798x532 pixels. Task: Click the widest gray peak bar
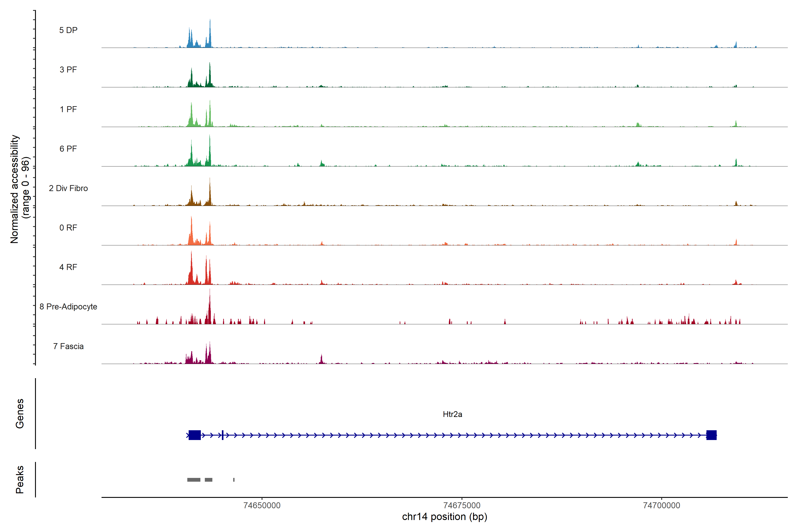click(194, 480)
